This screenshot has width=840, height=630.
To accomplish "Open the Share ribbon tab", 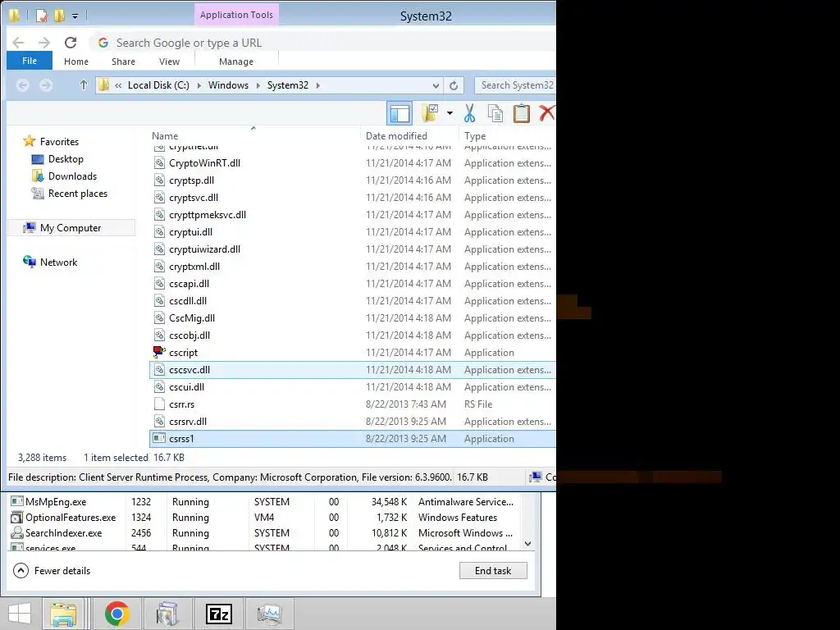I will click(123, 62).
